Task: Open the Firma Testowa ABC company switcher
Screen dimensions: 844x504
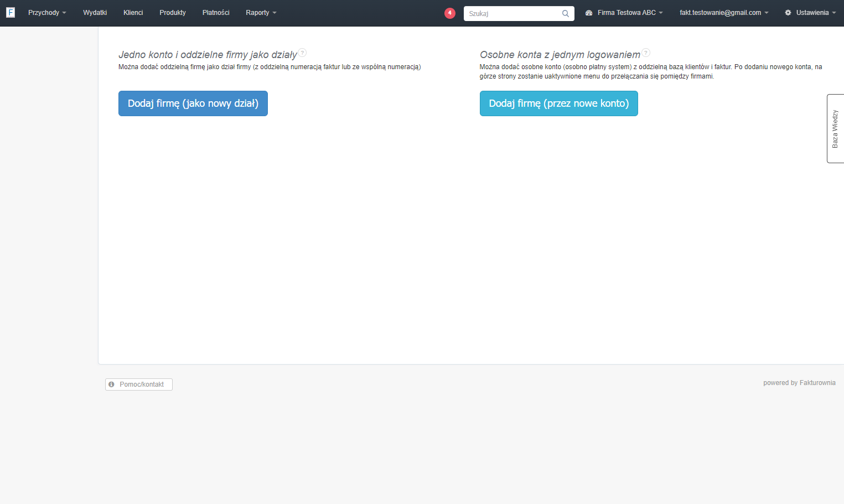Action: coord(630,13)
